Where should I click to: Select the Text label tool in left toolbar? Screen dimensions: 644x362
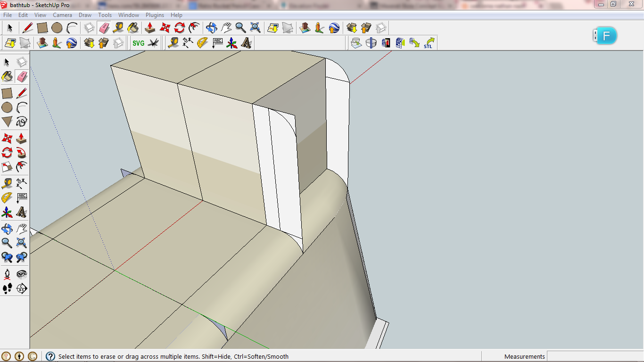(22, 197)
